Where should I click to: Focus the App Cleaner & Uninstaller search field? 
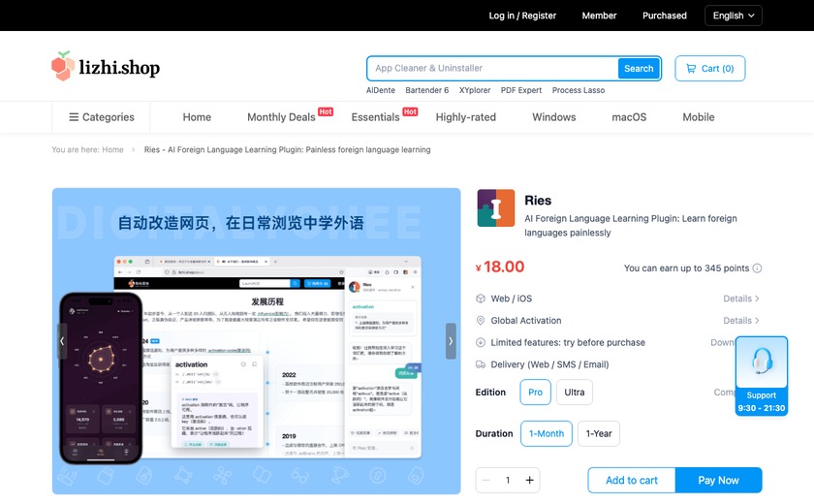click(492, 69)
